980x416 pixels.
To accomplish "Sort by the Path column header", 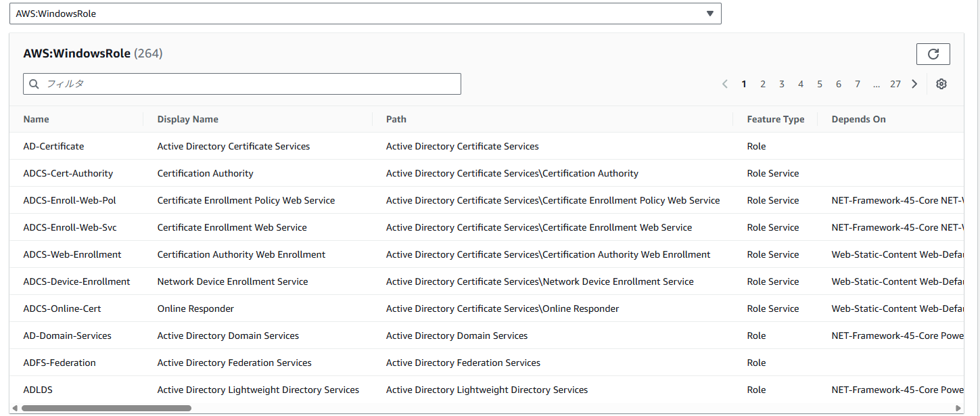I will (396, 119).
